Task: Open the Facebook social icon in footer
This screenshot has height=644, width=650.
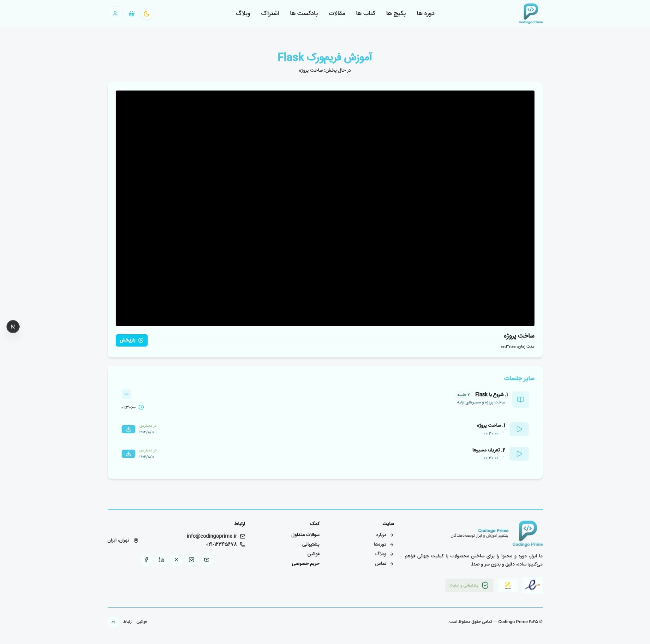Action: [146, 560]
